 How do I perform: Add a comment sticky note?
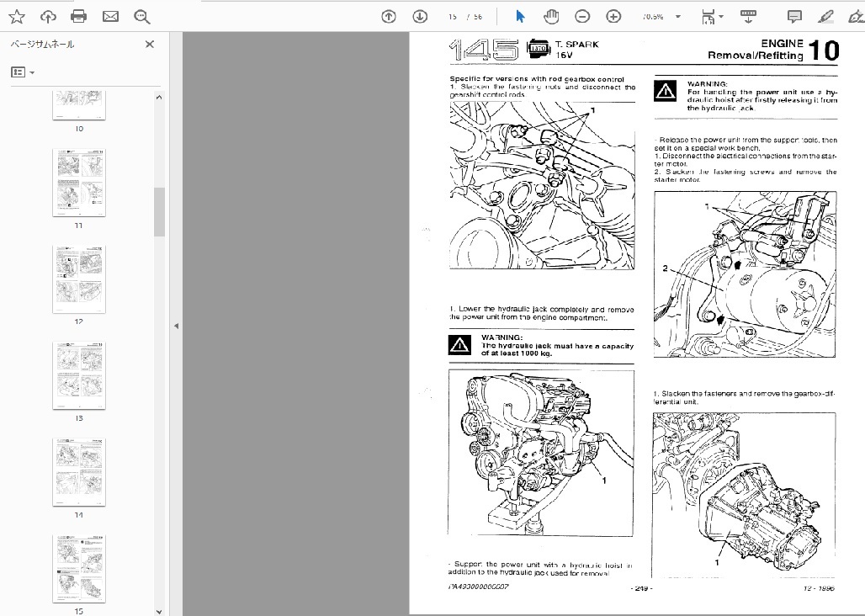click(794, 17)
